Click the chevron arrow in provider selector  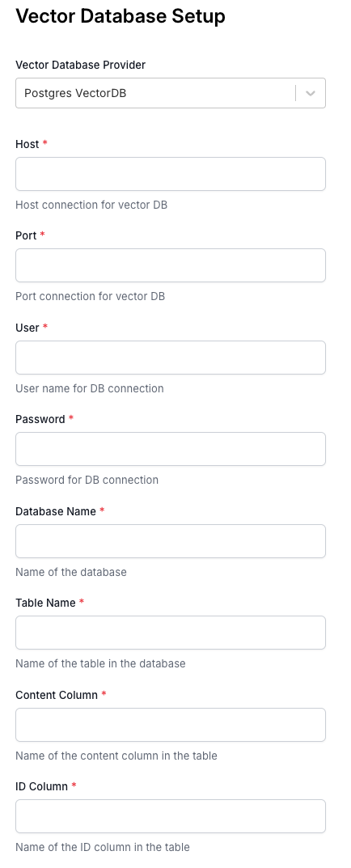click(311, 93)
